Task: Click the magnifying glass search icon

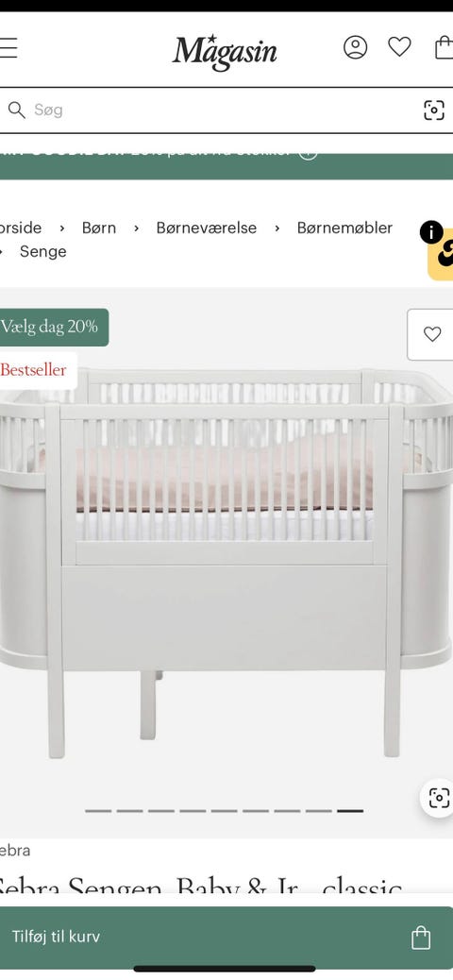Action: 17,110
